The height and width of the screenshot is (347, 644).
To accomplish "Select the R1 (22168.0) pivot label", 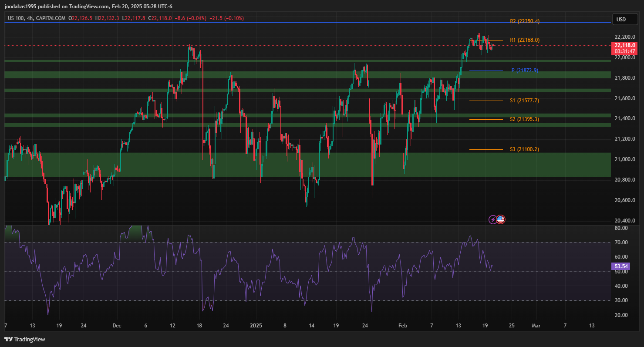I will [524, 40].
